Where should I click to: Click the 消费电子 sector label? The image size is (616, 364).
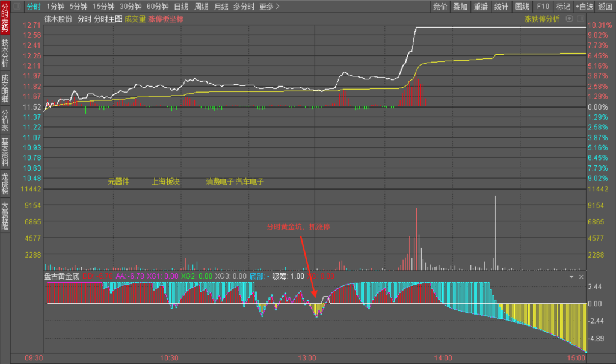point(219,181)
